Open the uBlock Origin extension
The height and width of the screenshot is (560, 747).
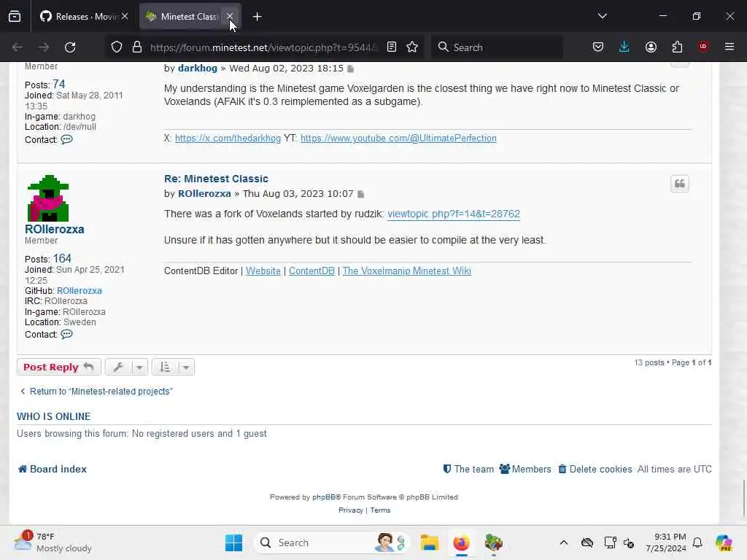coord(703,47)
